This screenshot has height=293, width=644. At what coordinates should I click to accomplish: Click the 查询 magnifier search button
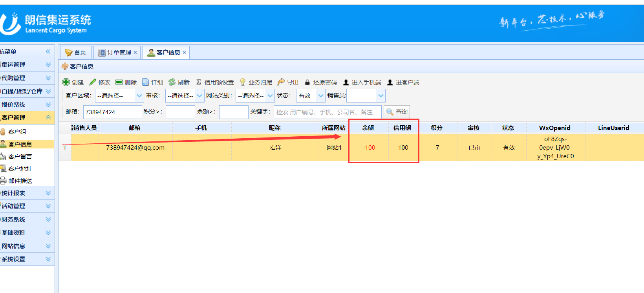[x=397, y=112]
